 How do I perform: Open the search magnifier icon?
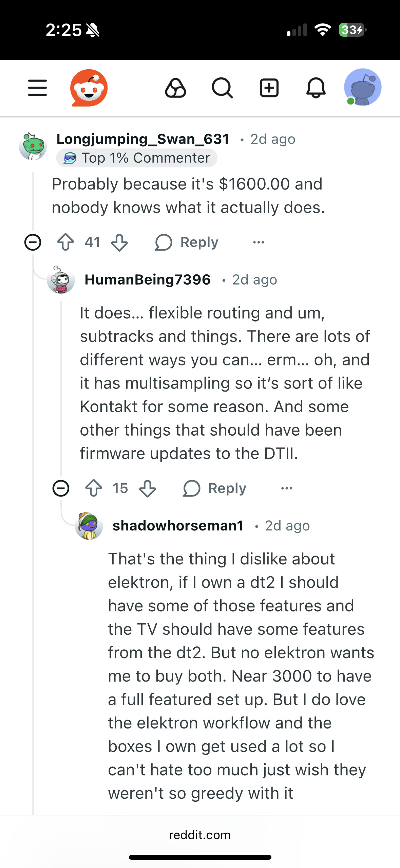coord(222,88)
